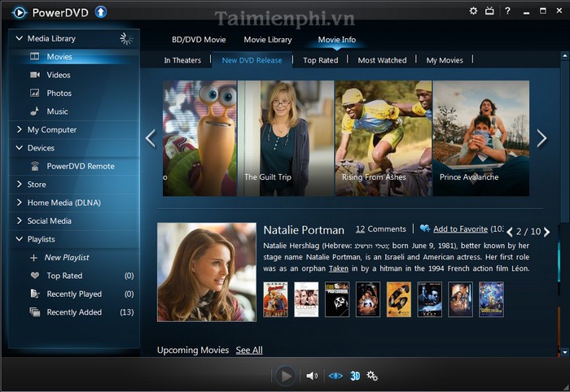The width and height of the screenshot is (570, 392).
Task: Open the last filmography poster thumbnail
Action: (x=491, y=299)
